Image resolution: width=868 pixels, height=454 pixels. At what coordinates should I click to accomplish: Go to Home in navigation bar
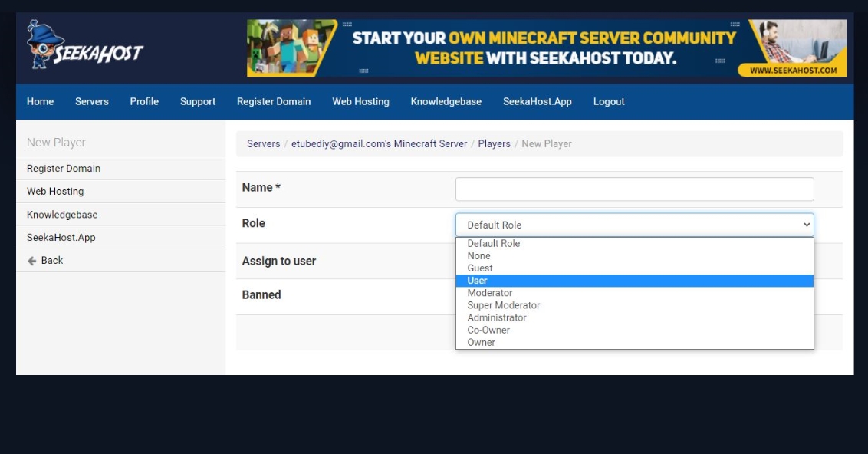tap(41, 101)
